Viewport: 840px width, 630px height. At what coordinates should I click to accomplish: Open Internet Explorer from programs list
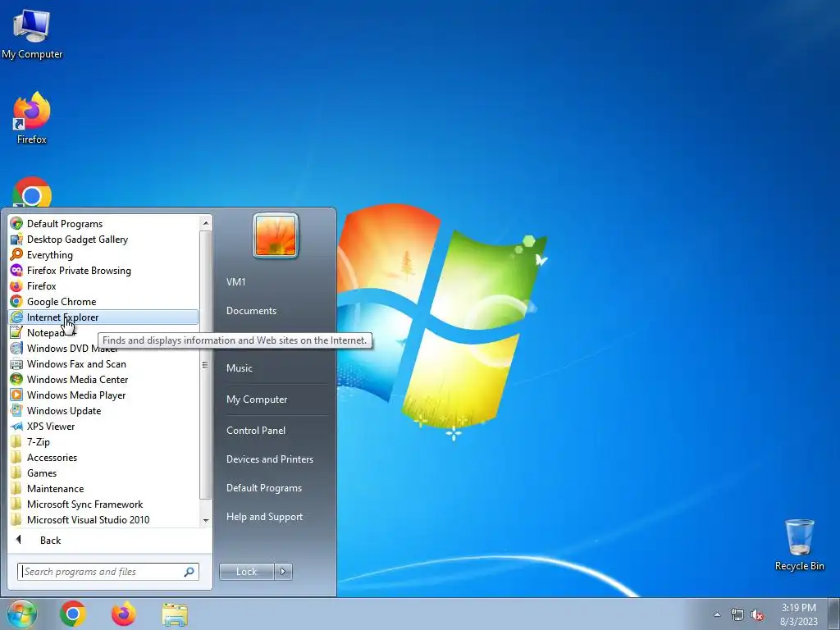103,317
